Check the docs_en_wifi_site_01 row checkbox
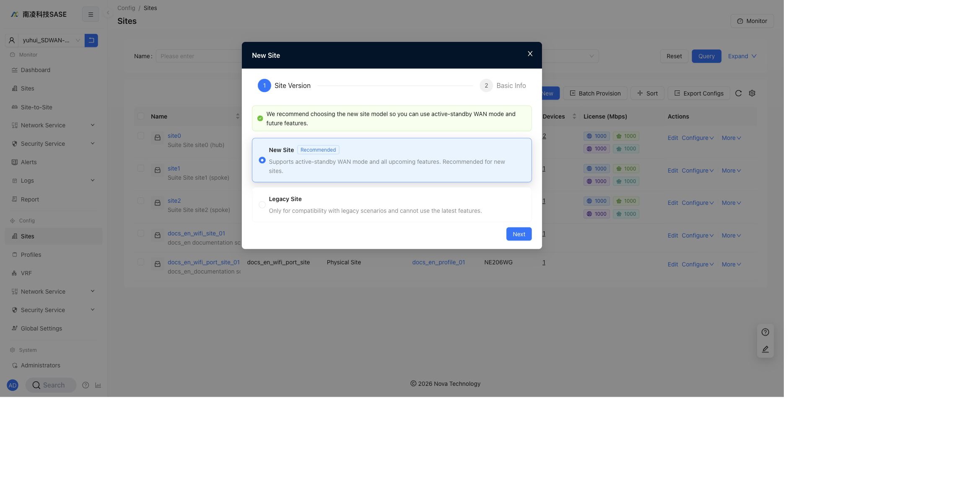The width and height of the screenshot is (980, 496). 141,233
